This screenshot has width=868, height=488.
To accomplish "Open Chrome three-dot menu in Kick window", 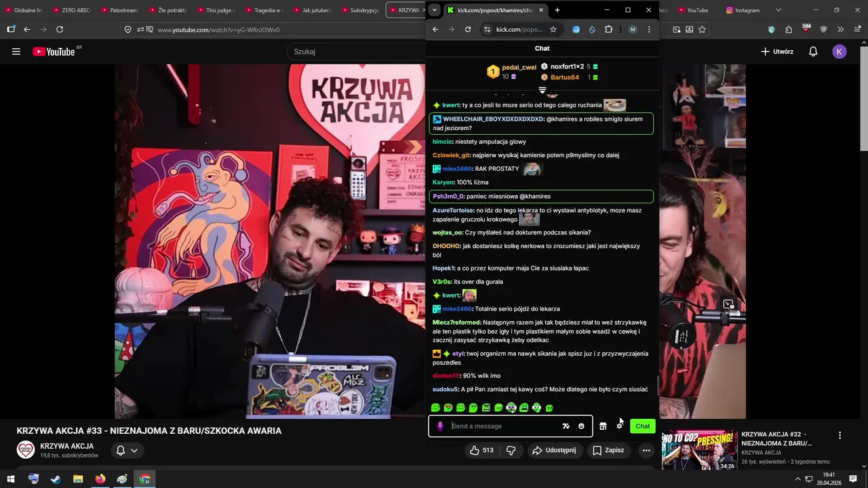I will [x=649, y=30].
